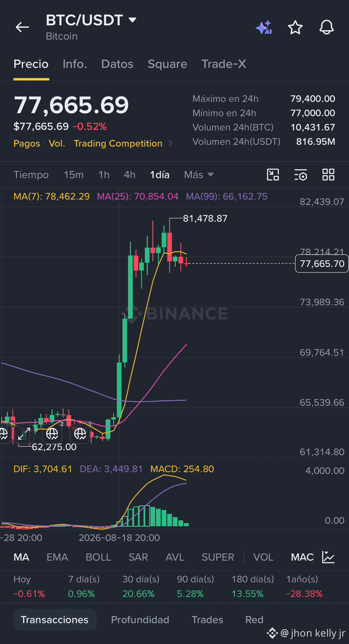
Task: Go to the Trade-X tab
Action: 224,64
